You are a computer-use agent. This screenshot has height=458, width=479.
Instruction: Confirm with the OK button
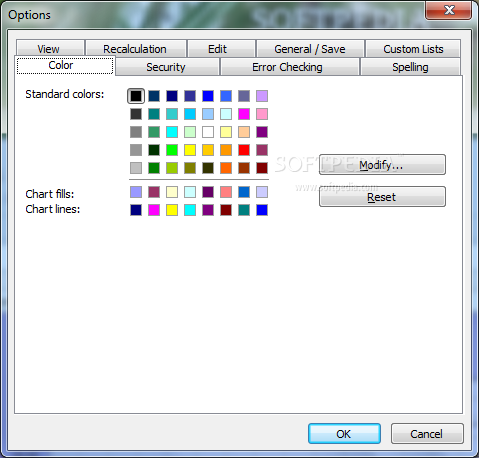click(344, 433)
